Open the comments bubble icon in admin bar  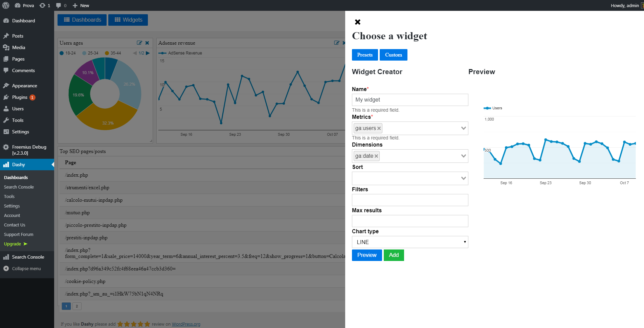(x=59, y=5)
